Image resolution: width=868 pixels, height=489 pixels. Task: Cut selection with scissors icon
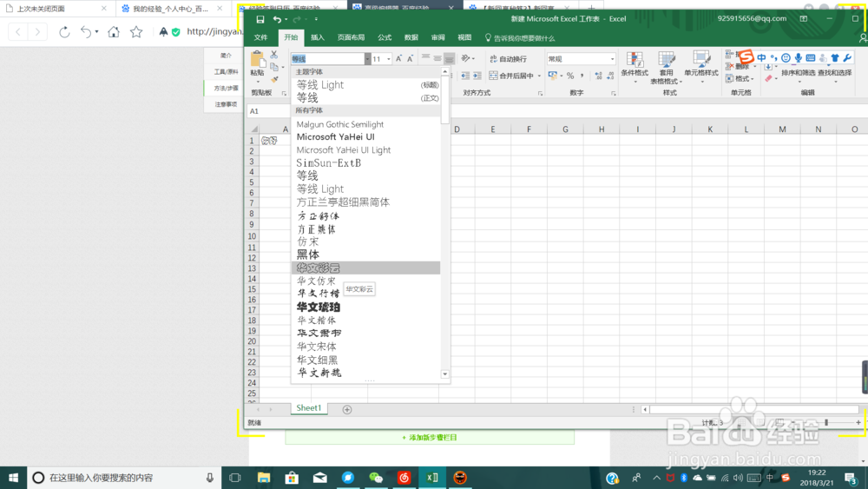coord(274,54)
